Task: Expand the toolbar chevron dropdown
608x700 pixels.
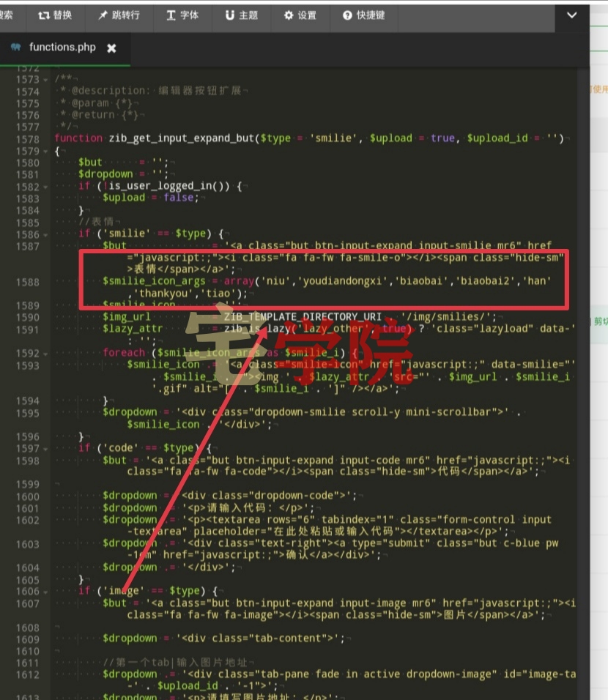Action: (572, 15)
